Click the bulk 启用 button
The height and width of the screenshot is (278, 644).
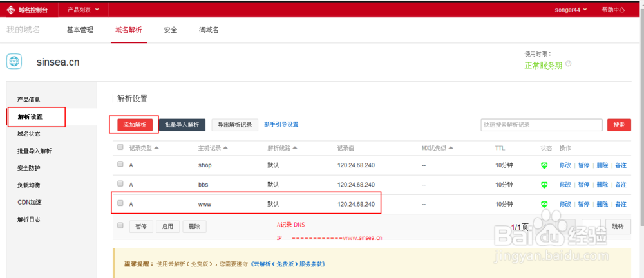(x=167, y=227)
